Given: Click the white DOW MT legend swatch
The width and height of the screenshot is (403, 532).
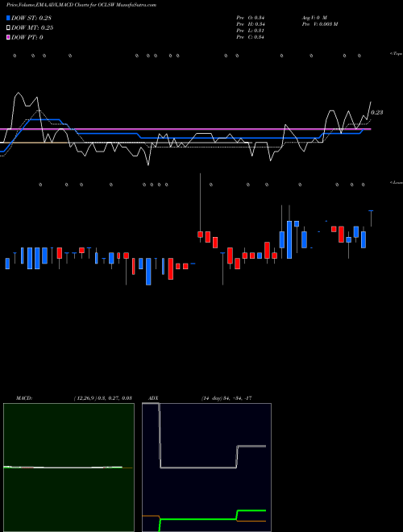Looking at the screenshot, I should tap(8, 27).
